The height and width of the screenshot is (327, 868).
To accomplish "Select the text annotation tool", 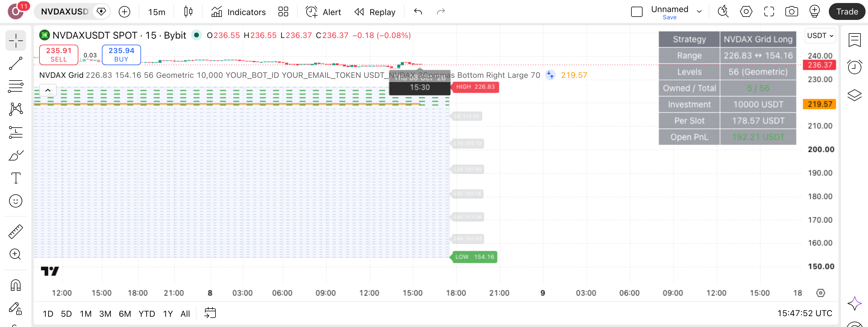I will click(x=15, y=178).
